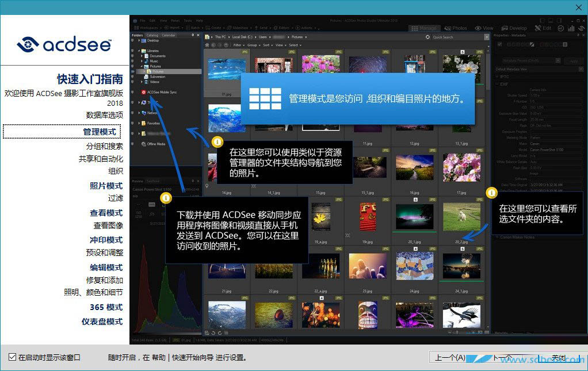
Task: Open the Sort dropdown in the file list toolbar
Action: [x=267, y=45]
